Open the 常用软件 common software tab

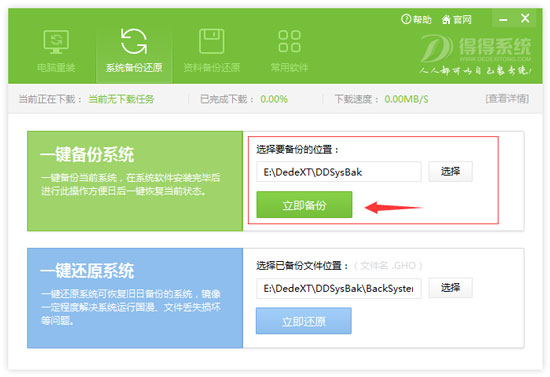(289, 52)
